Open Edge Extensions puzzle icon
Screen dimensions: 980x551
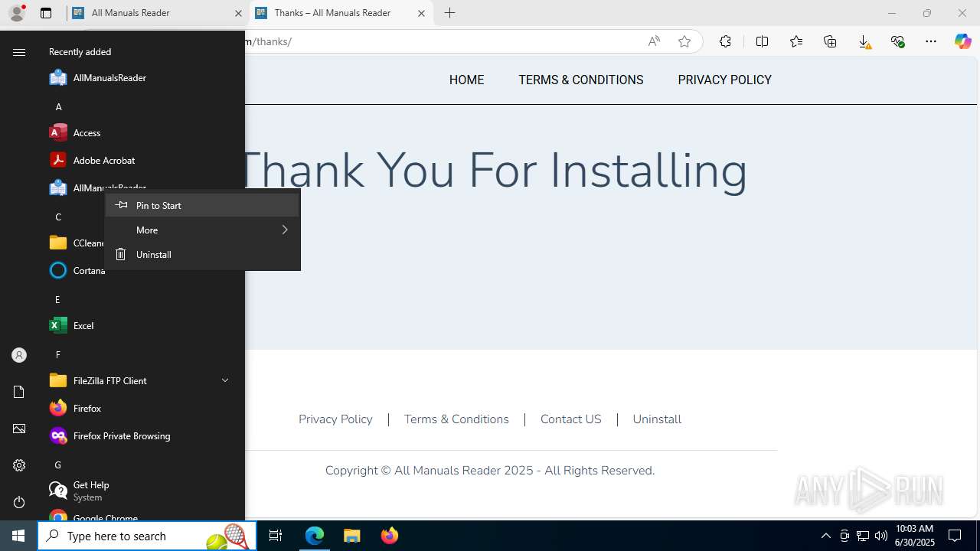pyautogui.click(x=725, y=41)
